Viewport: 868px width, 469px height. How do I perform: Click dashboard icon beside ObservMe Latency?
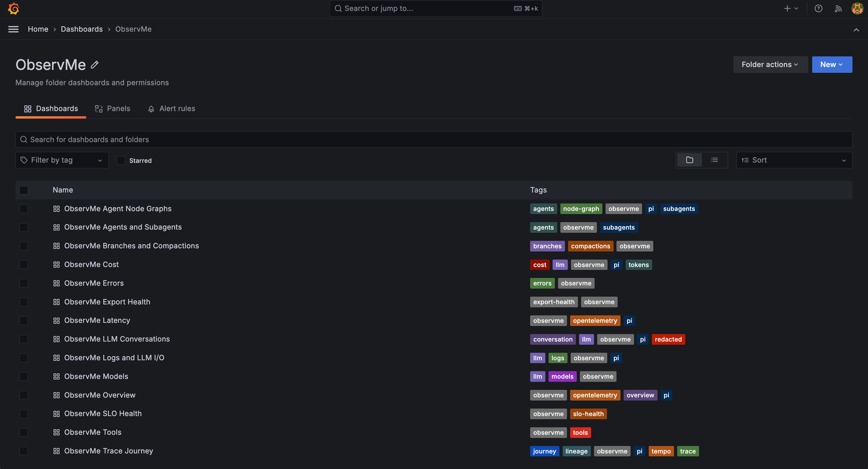pyautogui.click(x=57, y=321)
